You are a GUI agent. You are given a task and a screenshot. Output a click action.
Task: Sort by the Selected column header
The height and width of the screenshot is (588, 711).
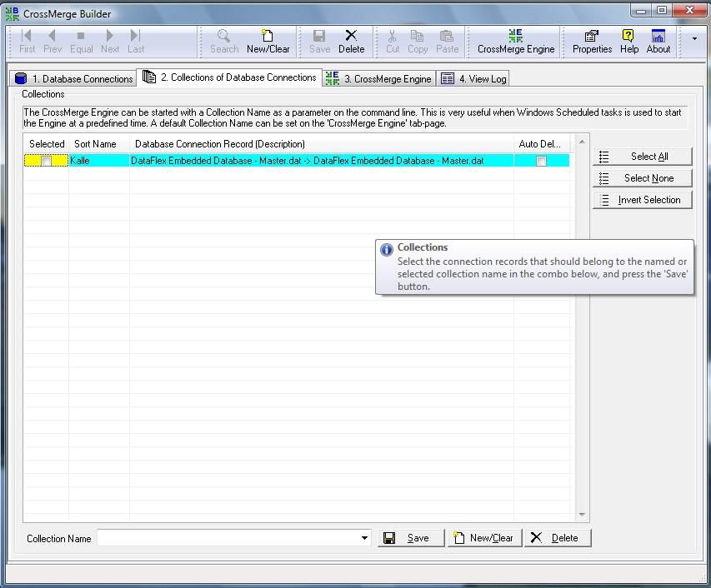click(x=46, y=144)
